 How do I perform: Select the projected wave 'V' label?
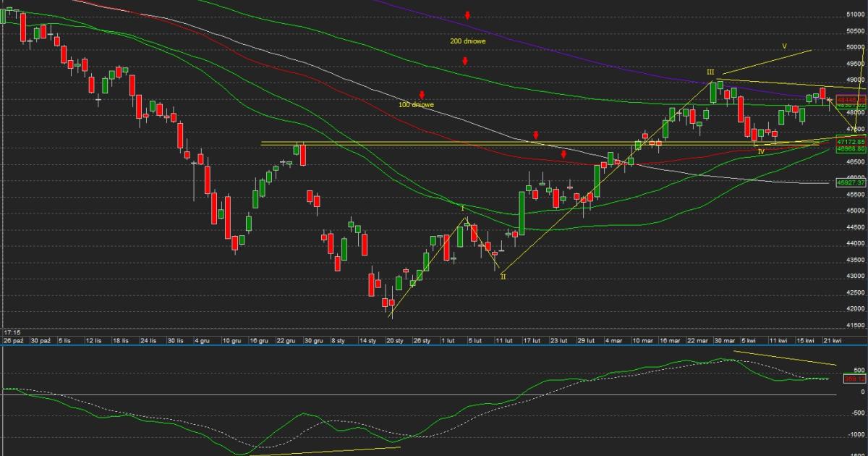(x=784, y=46)
